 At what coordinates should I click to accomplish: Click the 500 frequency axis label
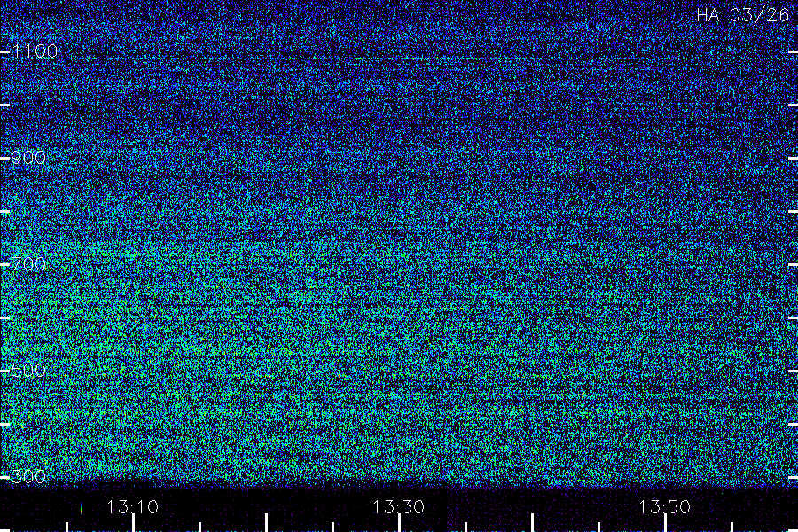[x=28, y=371]
